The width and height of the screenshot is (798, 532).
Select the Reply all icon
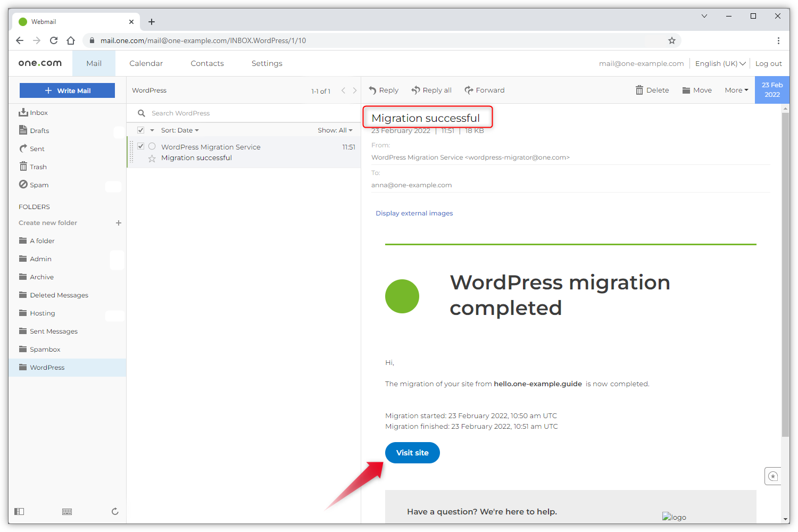(431, 90)
